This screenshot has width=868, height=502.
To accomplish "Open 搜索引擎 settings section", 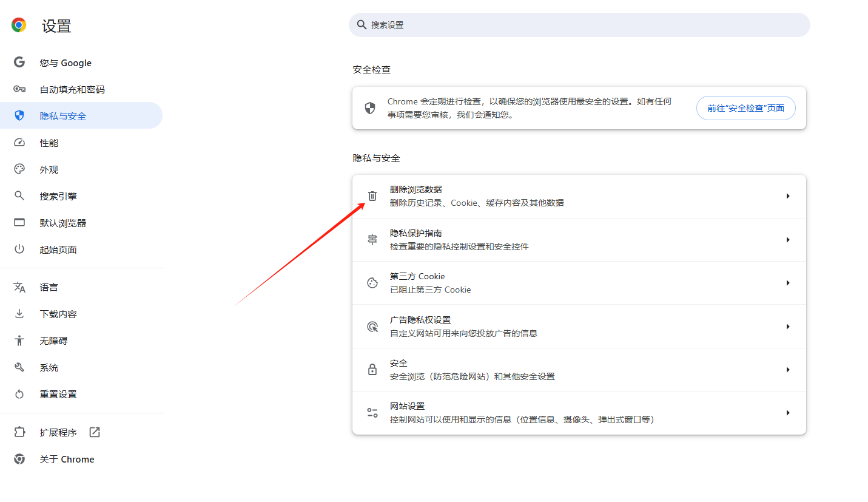I will pos(81,196).
